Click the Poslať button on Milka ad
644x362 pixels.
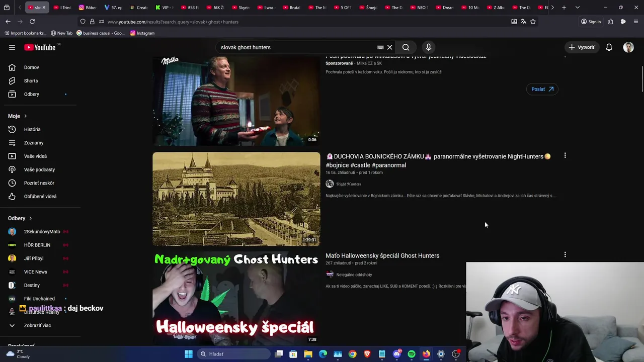tap(542, 89)
